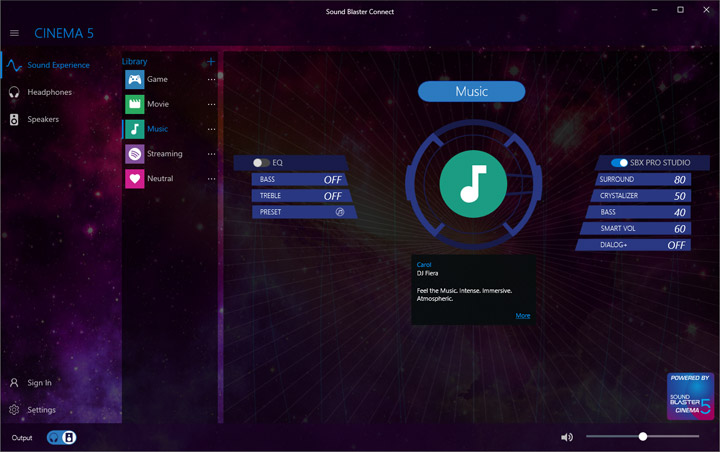Open more options for Game profile
720x452 pixels.
211,79
